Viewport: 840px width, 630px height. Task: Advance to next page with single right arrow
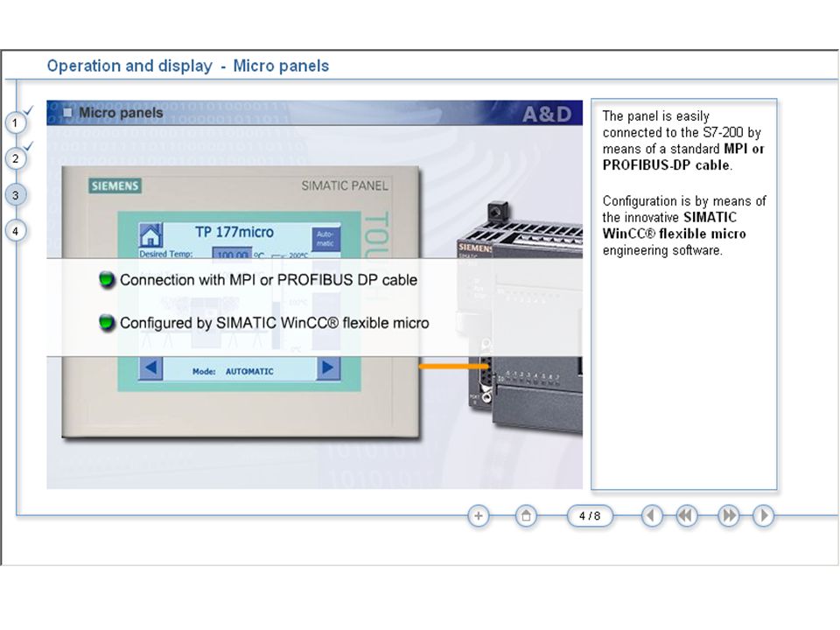[763, 516]
